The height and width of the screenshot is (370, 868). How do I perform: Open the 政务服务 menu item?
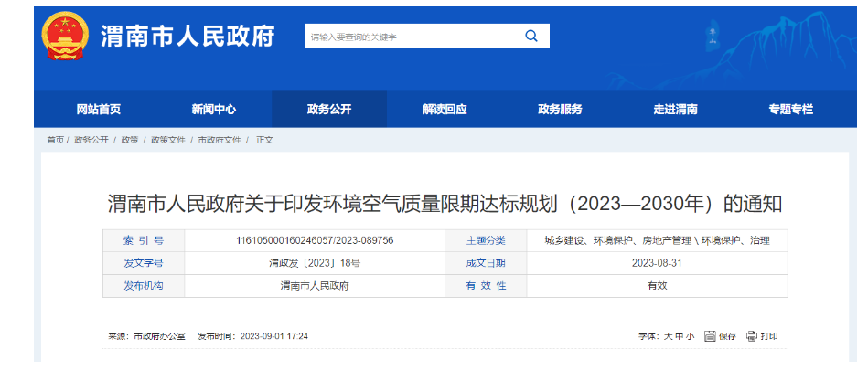[x=560, y=110]
